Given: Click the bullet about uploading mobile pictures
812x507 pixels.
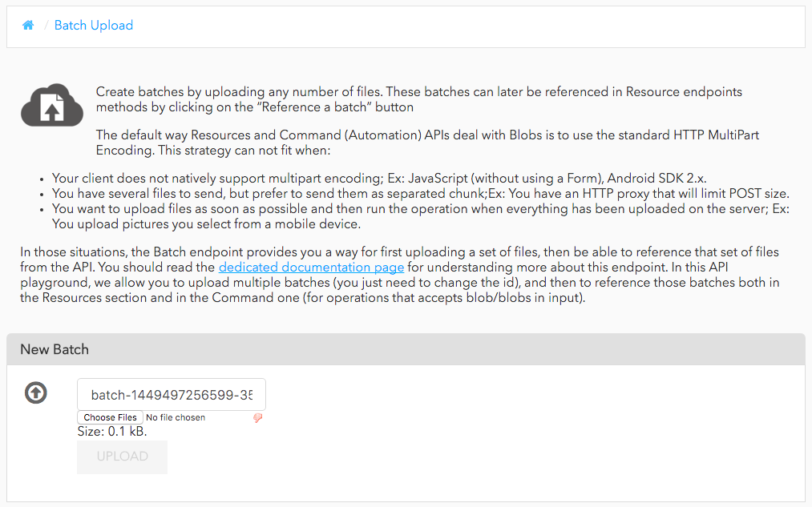Looking at the screenshot, I should (x=421, y=217).
